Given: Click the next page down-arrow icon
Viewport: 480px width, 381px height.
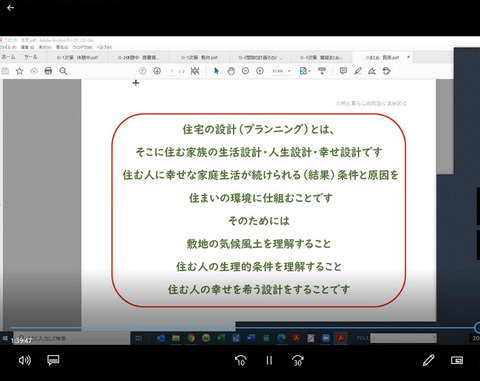Looking at the screenshot, I should pyautogui.click(x=157, y=71).
